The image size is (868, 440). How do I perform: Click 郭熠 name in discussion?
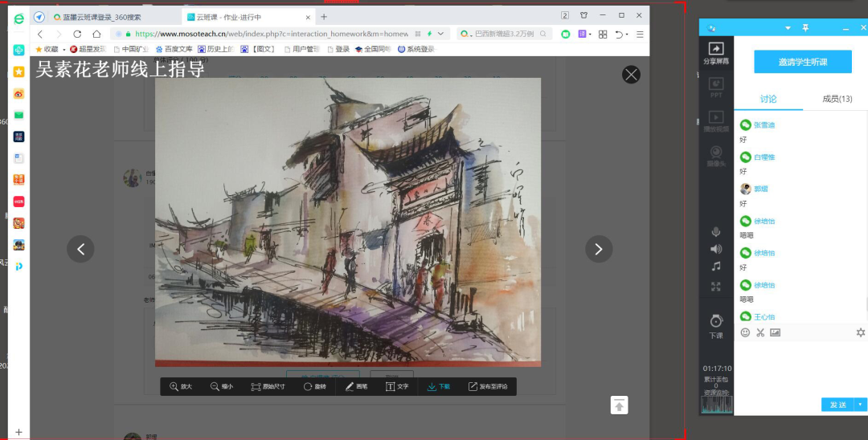click(x=760, y=189)
